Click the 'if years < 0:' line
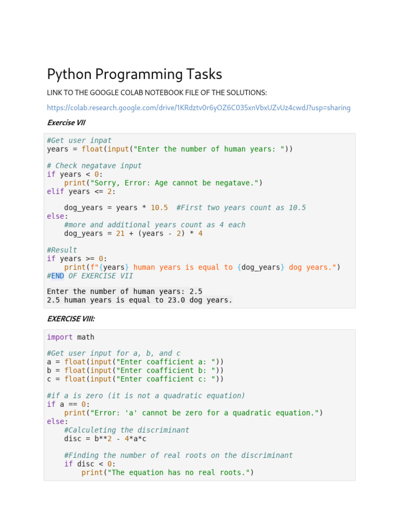Screen dimensions: 399x532 pyautogui.click(x=75, y=175)
